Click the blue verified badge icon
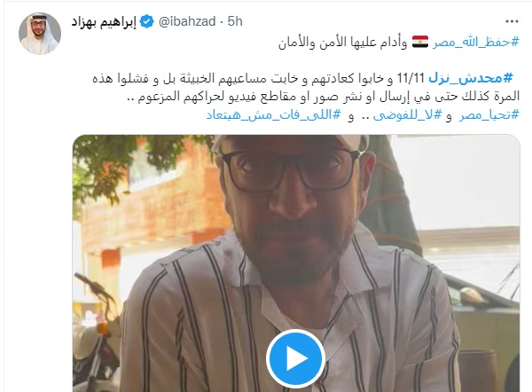The width and height of the screenshot is (532, 392). [x=146, y=21]
